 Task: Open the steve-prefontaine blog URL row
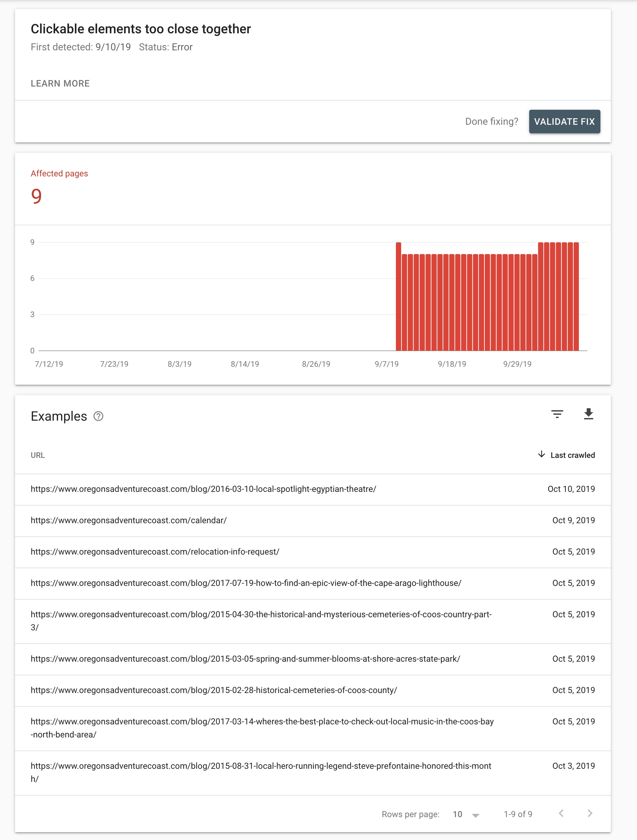point(313,773)
